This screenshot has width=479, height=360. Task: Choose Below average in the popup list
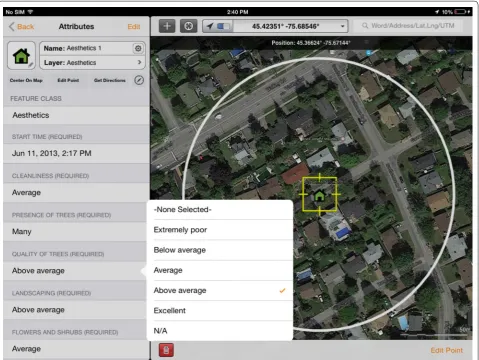[220, 250]
